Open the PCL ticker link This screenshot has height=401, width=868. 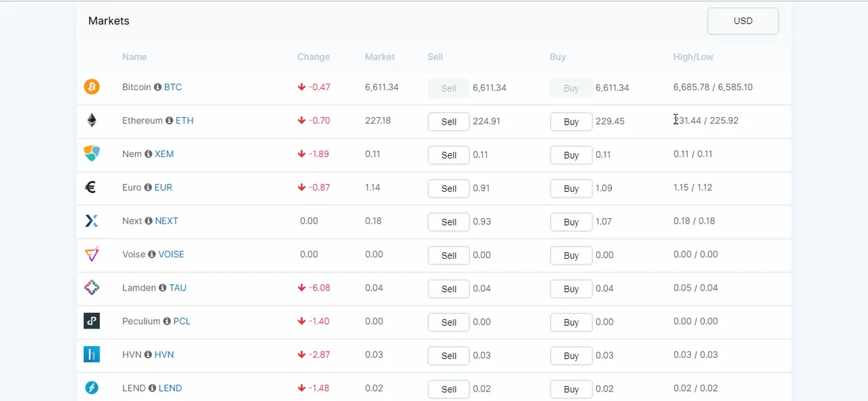coord(182,321)
